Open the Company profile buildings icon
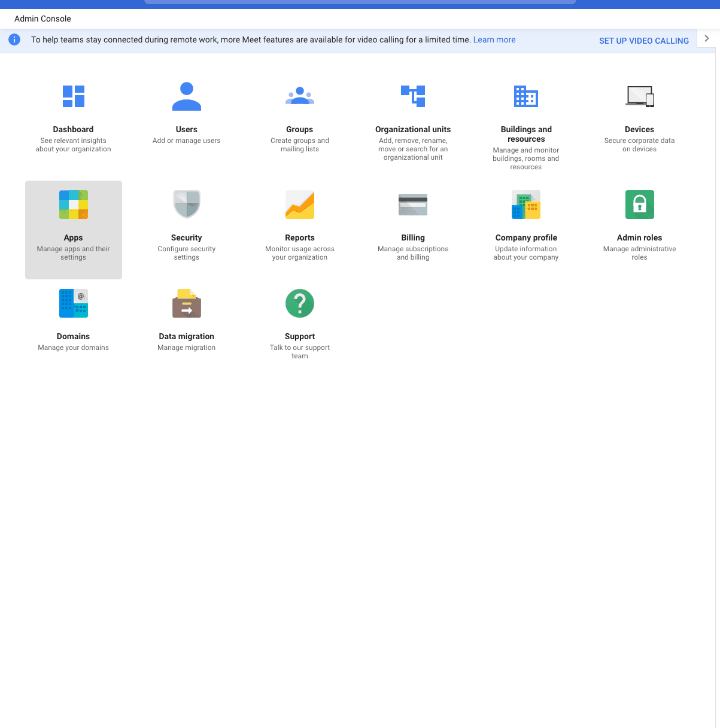 tap(526, 205)
